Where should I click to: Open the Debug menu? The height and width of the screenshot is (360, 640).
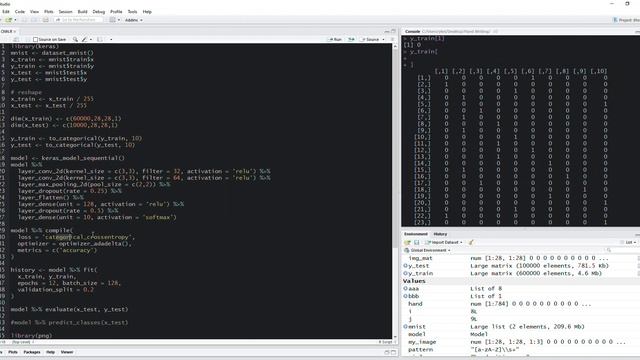(x=99, y=12)
